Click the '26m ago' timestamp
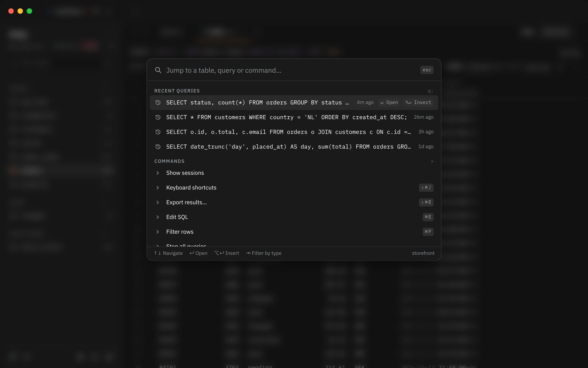The image size is (588, 368). point(424,117)
